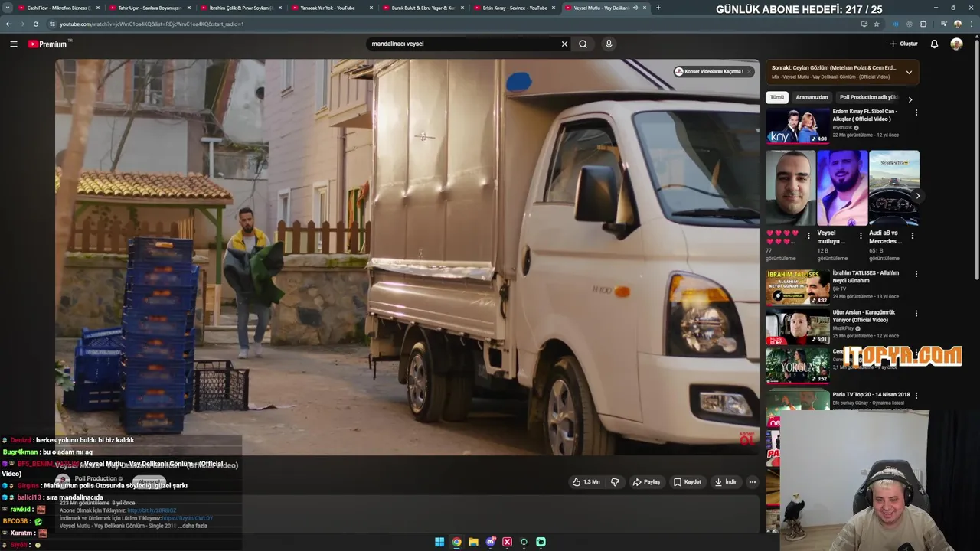Open red X app in taskbar

[x=507, y=542]
